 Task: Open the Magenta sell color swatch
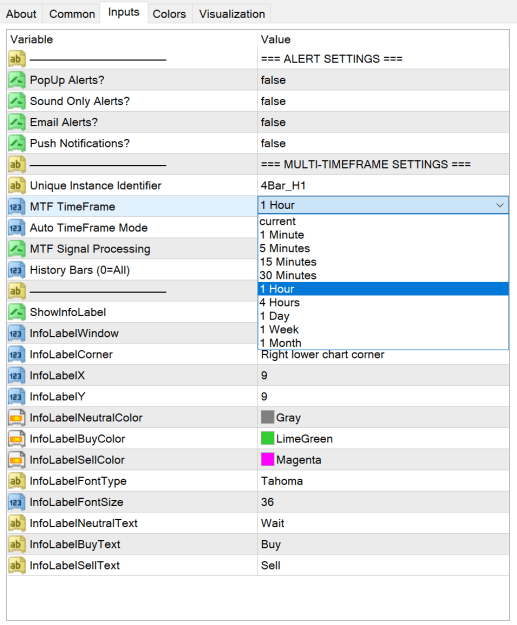[267, 460]
